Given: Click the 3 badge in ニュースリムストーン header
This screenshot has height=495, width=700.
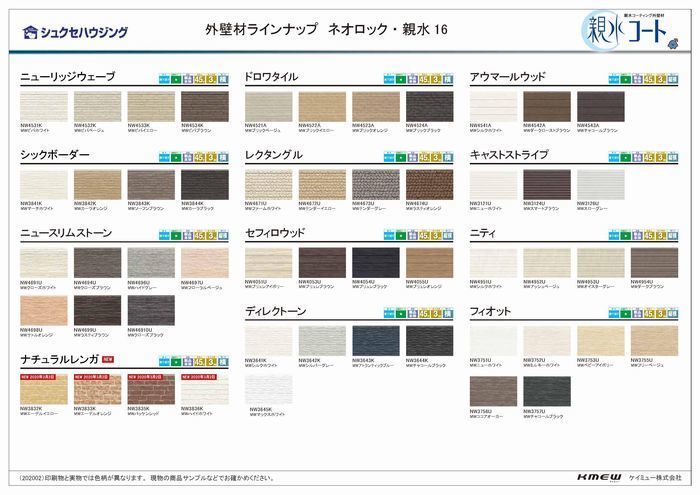Looking at the screenshot, I should click(x=211, y=235).
